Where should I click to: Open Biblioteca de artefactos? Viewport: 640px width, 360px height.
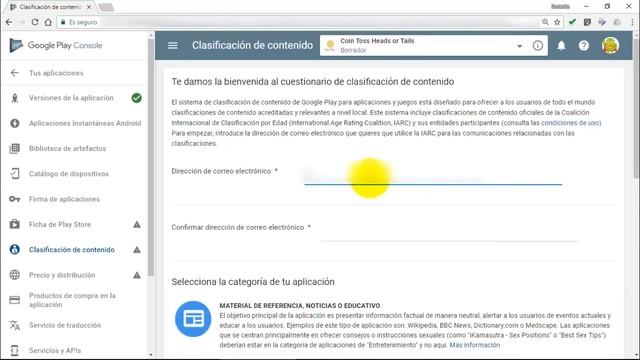(x=67, y=149)
